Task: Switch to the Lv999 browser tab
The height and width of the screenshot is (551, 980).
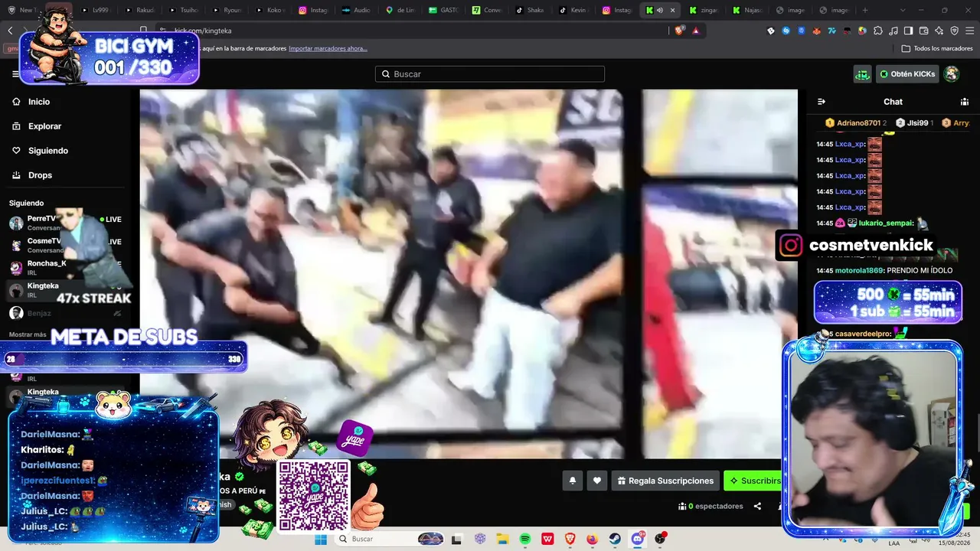Action: coord(95,11)
